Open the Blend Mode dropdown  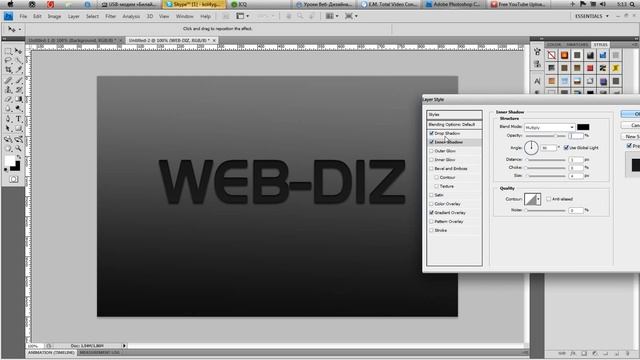coord(550,127)
